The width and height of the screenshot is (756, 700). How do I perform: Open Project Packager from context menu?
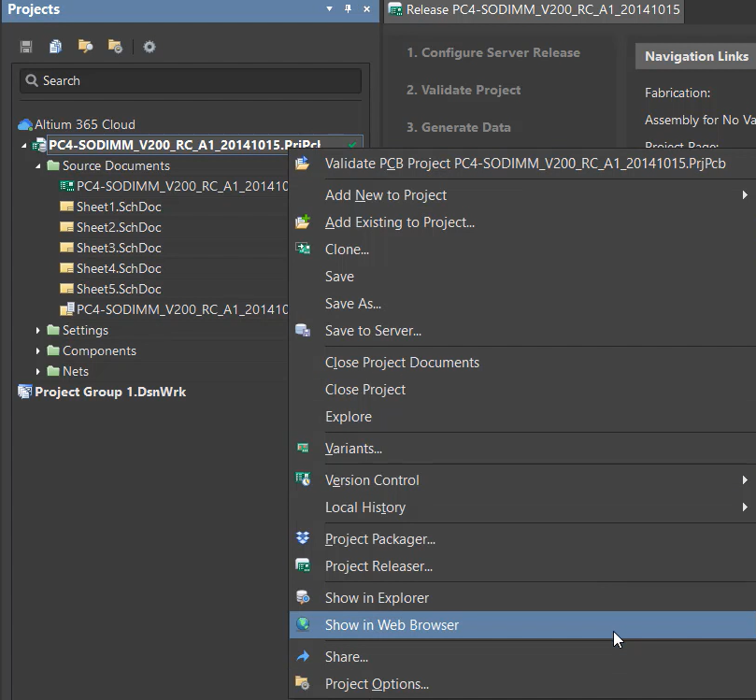click(379, 539)
